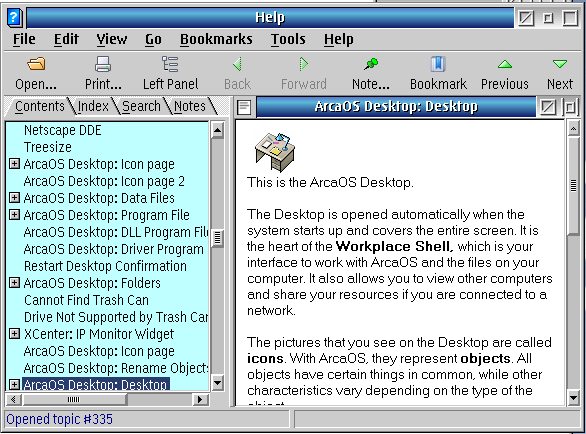Add a note with the Note pin icon
The height and width of the screenshot is (434, 586).
click(x=371, y=64)
